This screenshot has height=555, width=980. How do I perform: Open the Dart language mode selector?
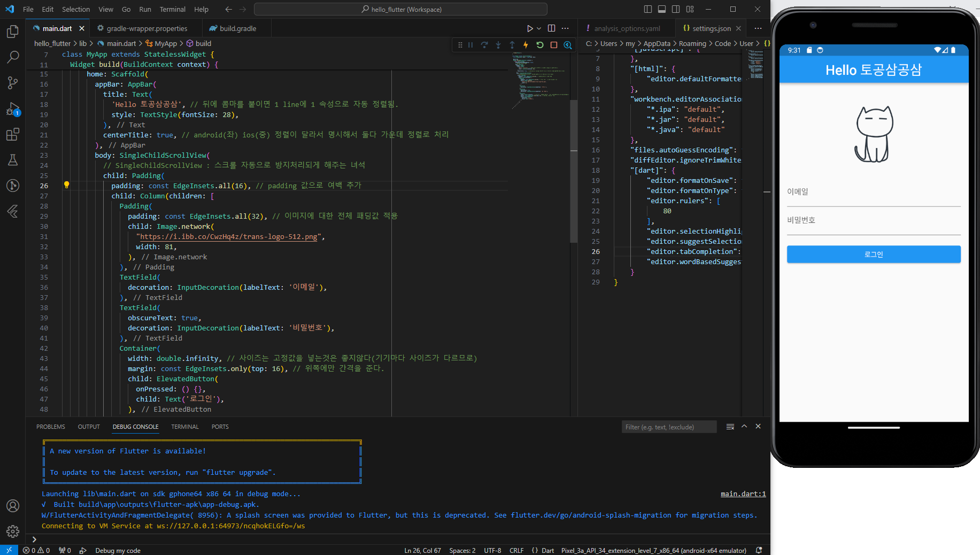(x=547, y=550)
